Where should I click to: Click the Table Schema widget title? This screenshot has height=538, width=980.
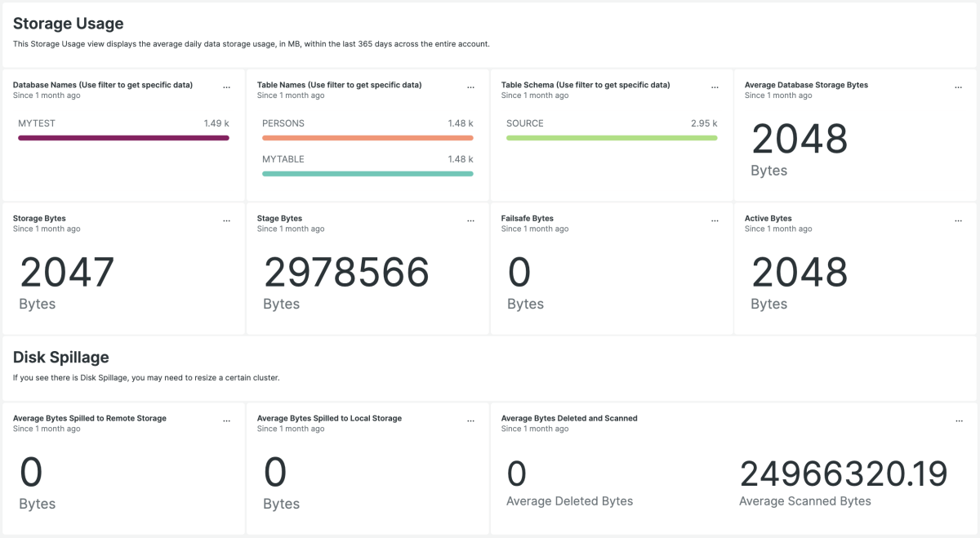coord(586,85)
